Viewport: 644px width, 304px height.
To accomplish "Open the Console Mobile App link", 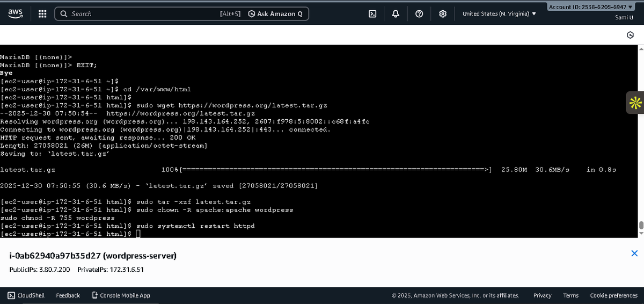I will tap(121, 295).
